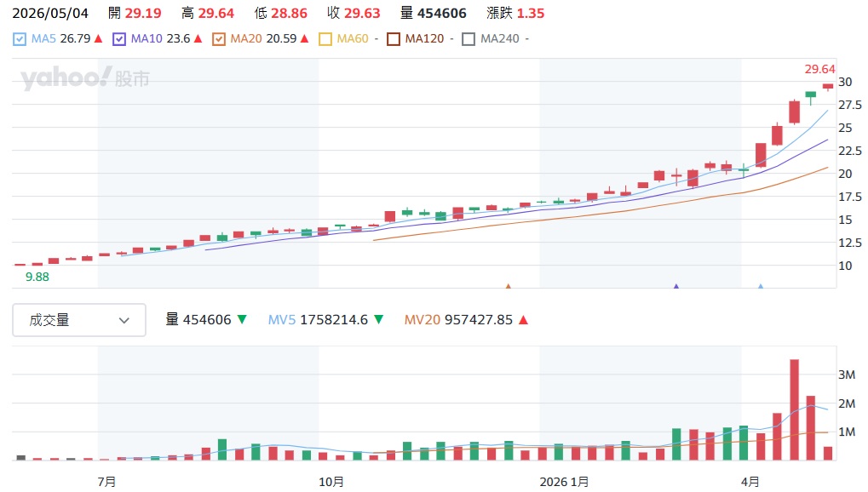The image size is (868, 492).
Task: Click the header volume value 454606
Action: tap(442, 14)
